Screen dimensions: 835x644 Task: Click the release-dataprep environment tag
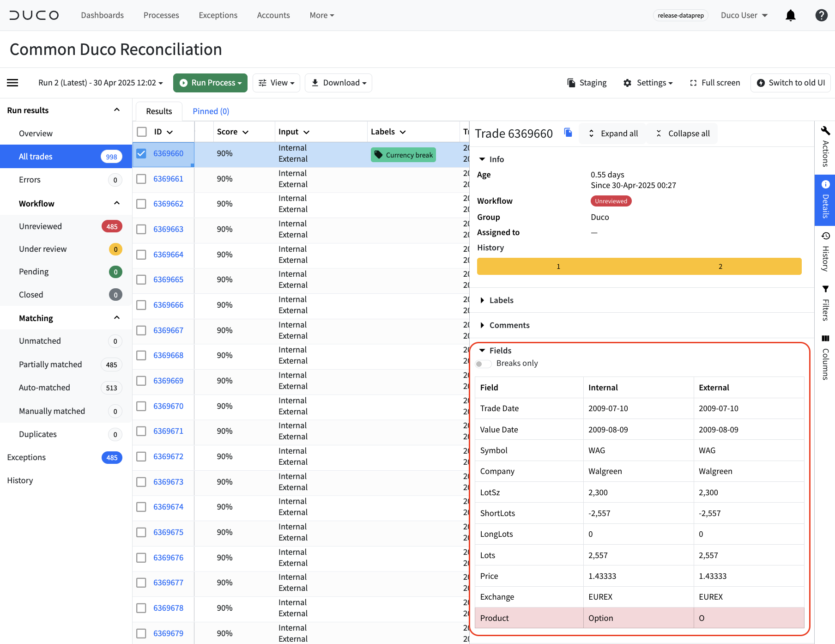tap(681, 15)
